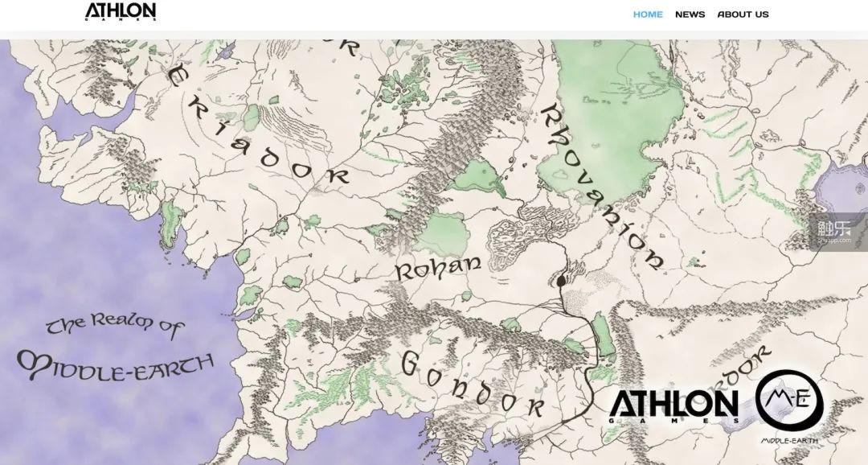
Task: Go to the ABOUT US page
Action: [x=743, y=14]
